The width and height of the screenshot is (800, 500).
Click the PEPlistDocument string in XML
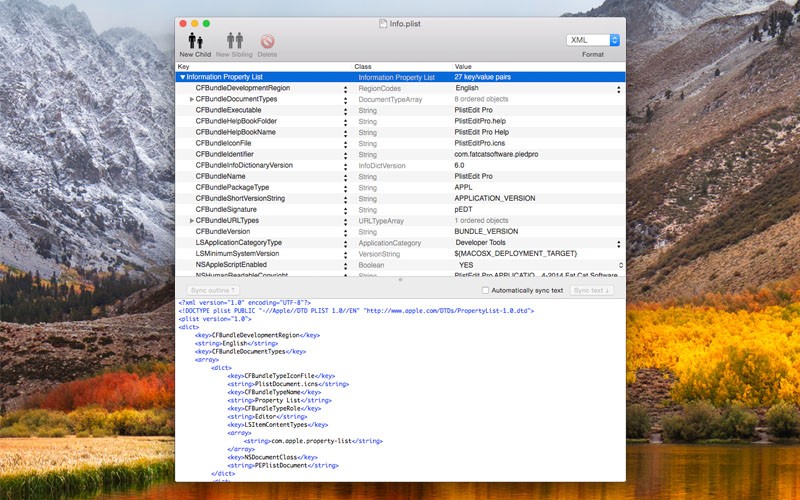pyautogui.click(x=283, y=465)
